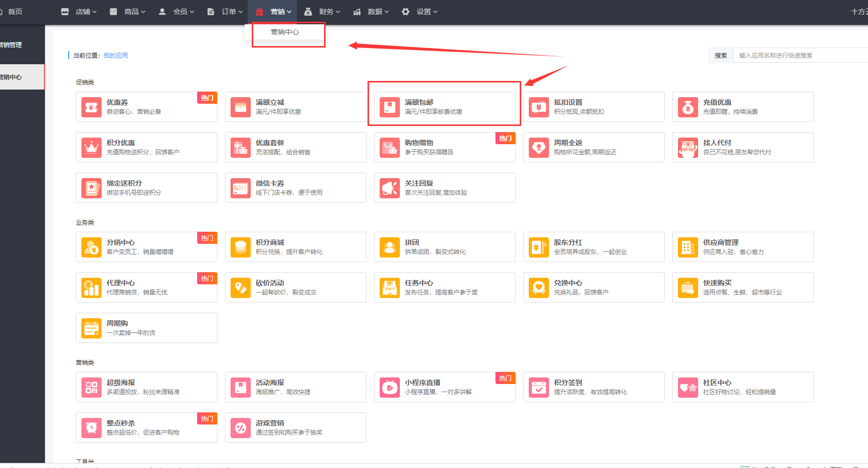Expand the 设置 top menu dropdown
Image resolution: width=868 pixels, height=468 pixels.
(x=420, y=12)
